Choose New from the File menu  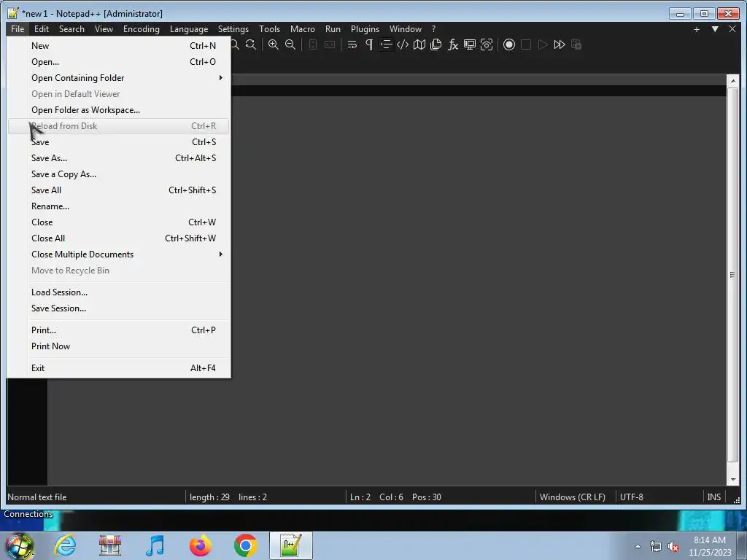point(119,46)
